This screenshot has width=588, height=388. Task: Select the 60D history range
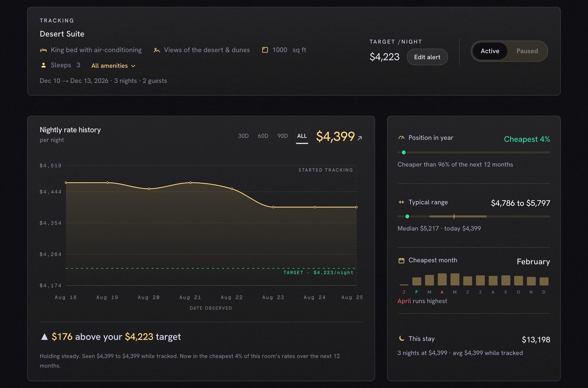click(x=263, y=136)
